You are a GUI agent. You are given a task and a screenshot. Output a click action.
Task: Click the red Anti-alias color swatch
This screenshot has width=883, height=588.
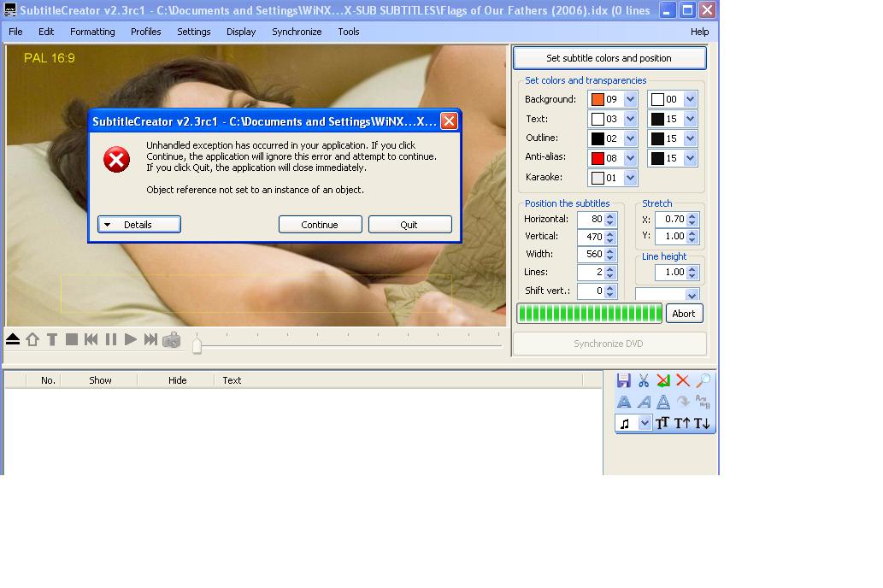coord(598,158)
